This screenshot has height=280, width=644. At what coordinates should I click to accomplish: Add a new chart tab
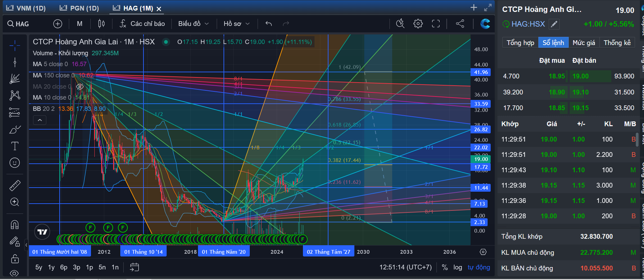474,8
